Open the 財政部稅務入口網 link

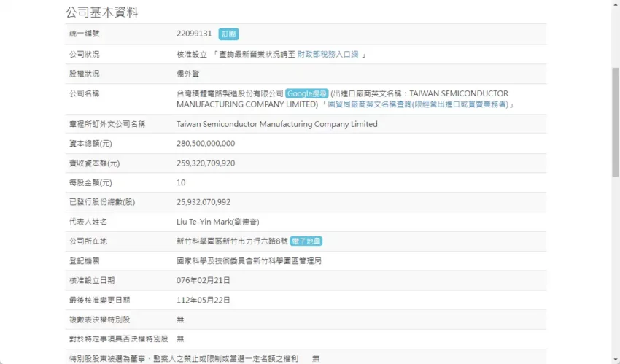point(328,54)
